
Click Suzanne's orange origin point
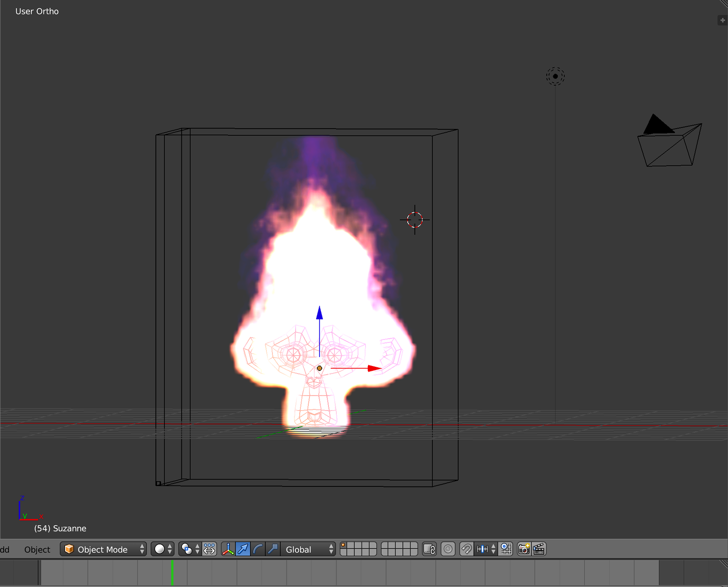[319, 368]
